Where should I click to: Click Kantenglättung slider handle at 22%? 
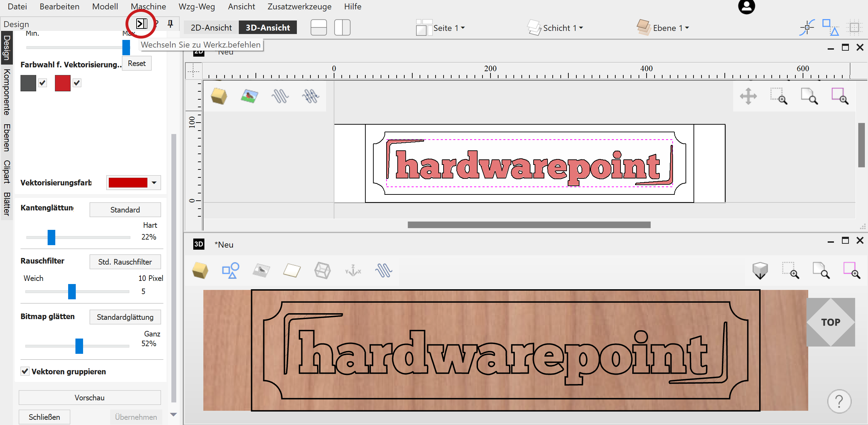point(51,237)
